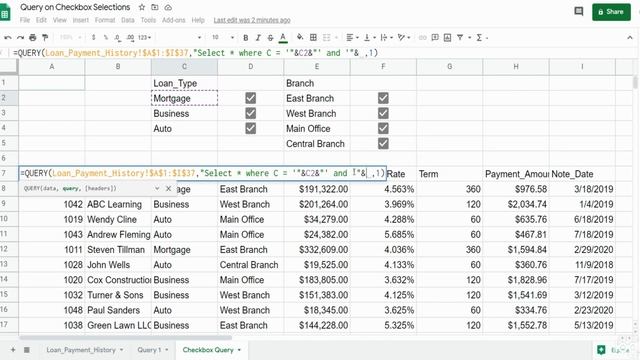Select column C header
This screenshot has width=640, height=360.
click(x=184, y=67)
